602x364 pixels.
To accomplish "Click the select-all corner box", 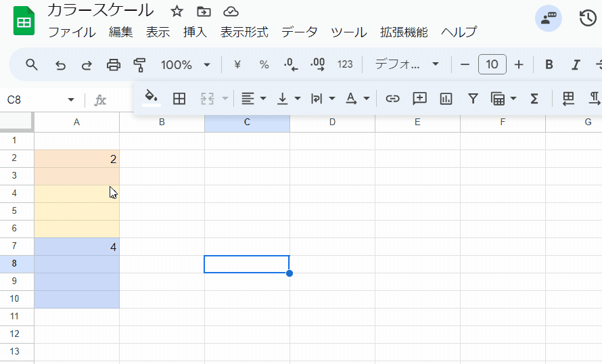I will 17,122.
